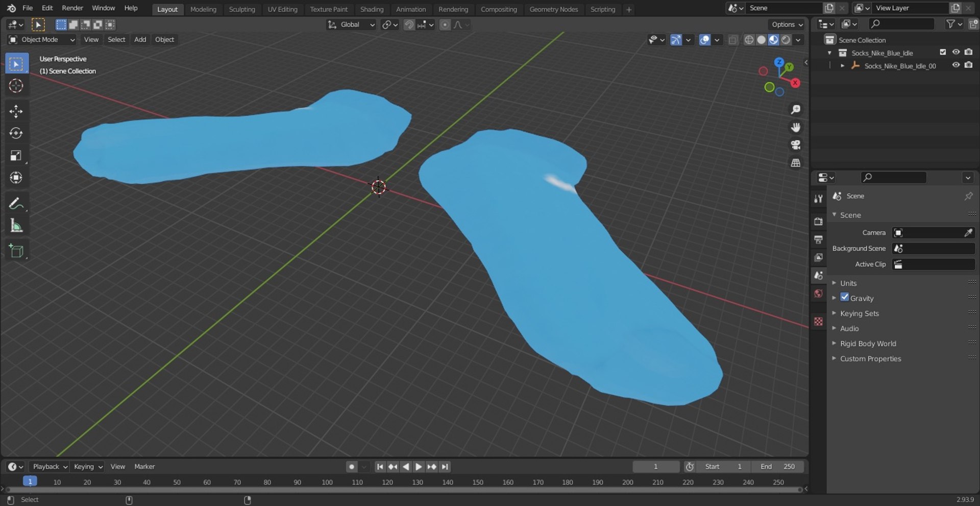980x506 pixels.
Task: Select the Move tool
Action: click(16, 111)
